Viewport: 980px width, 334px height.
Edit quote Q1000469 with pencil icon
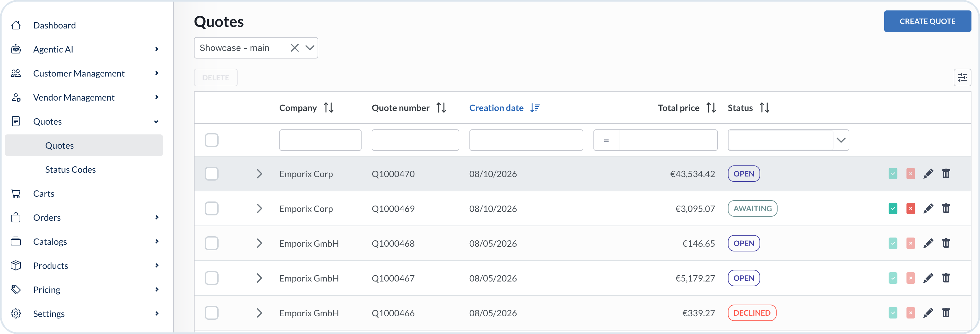(928, 208)
